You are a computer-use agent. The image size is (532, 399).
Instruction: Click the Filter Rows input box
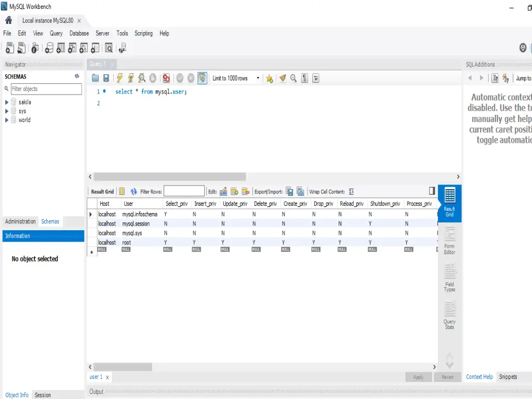[x=184, y=191]
